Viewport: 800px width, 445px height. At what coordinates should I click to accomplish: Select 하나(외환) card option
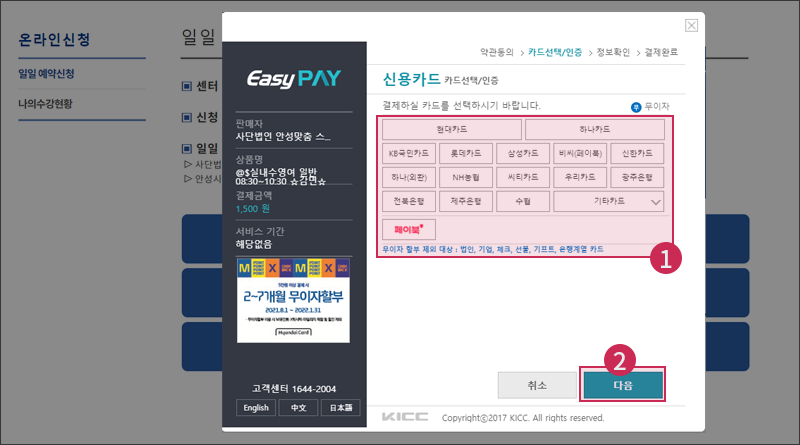pos(409,177)
